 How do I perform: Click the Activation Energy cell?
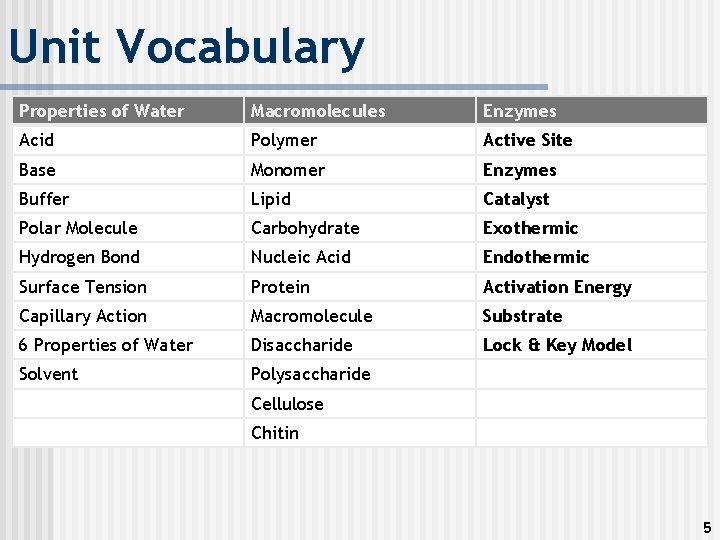point(557,287)
